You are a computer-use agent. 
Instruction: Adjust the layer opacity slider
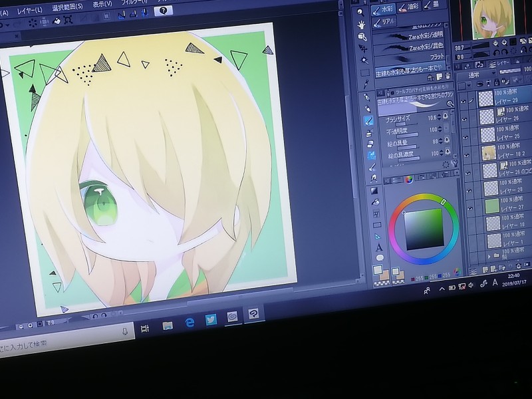point(510,70)
